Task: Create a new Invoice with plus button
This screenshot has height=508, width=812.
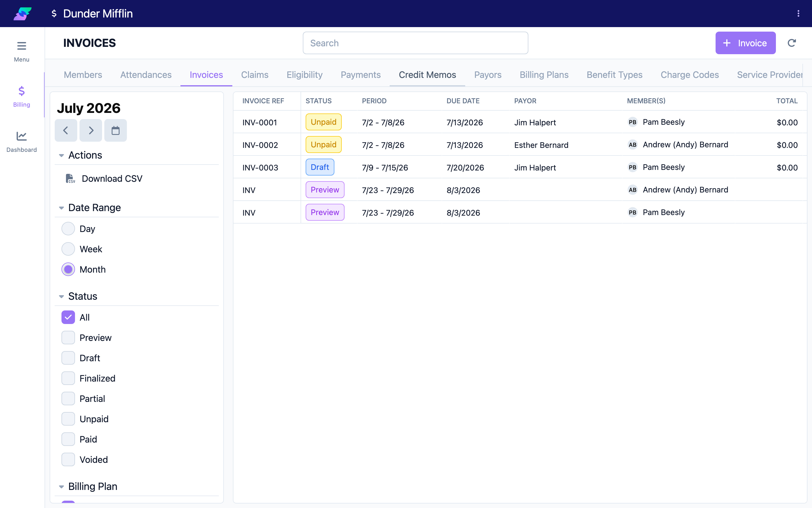Action: click(x=745, y=43)
